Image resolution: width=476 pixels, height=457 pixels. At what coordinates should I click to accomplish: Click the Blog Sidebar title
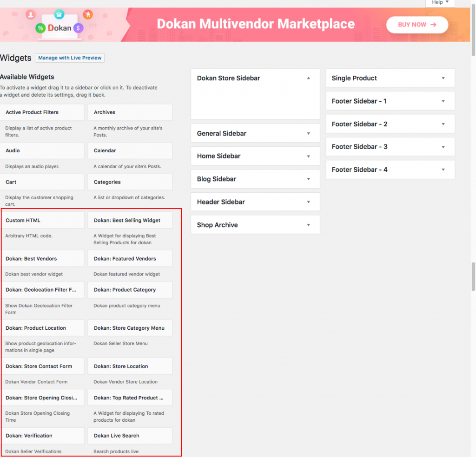click(217, 179)
